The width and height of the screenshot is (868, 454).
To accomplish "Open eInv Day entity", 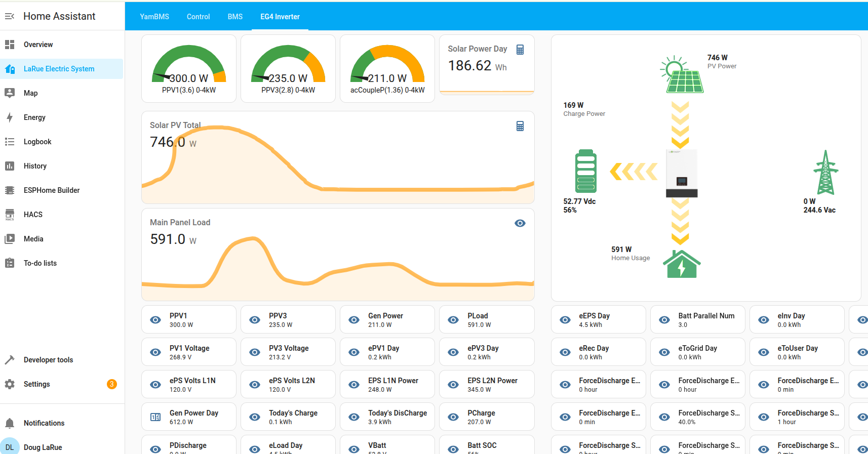I will [x=797, y=319].
